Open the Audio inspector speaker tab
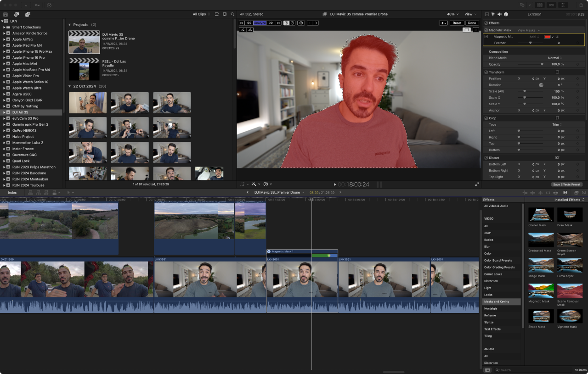 (x=499, y=14)
